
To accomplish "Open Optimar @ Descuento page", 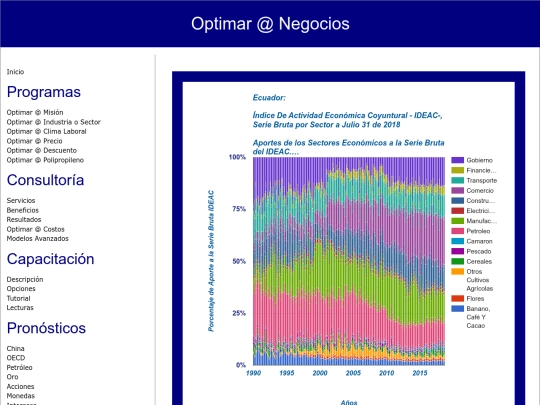I will pos(42,150).
